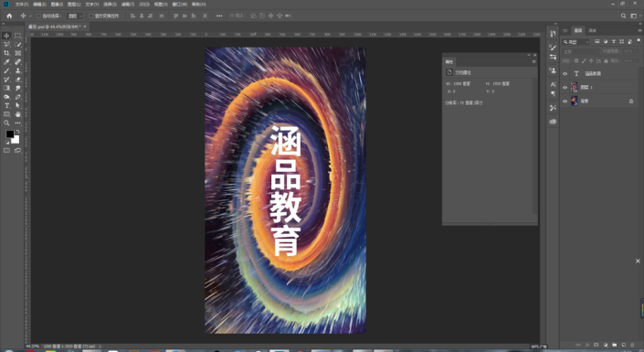Select the Rectangular Marquee tool
This screenshot has width=644, height=352.
tap(18, 36)
